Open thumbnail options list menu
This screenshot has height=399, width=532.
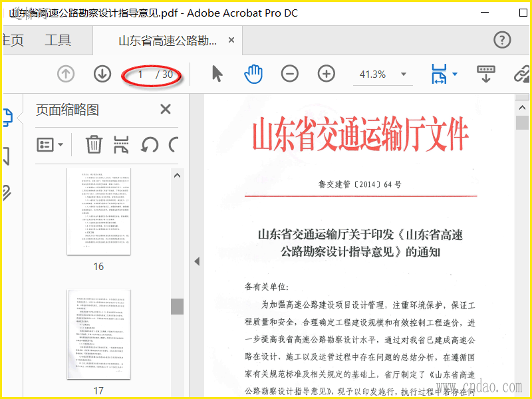[49, 144]
